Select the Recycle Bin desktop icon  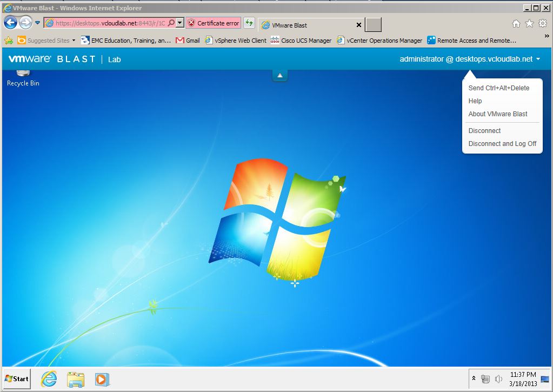pyautogui.click(x=23, y=78)
